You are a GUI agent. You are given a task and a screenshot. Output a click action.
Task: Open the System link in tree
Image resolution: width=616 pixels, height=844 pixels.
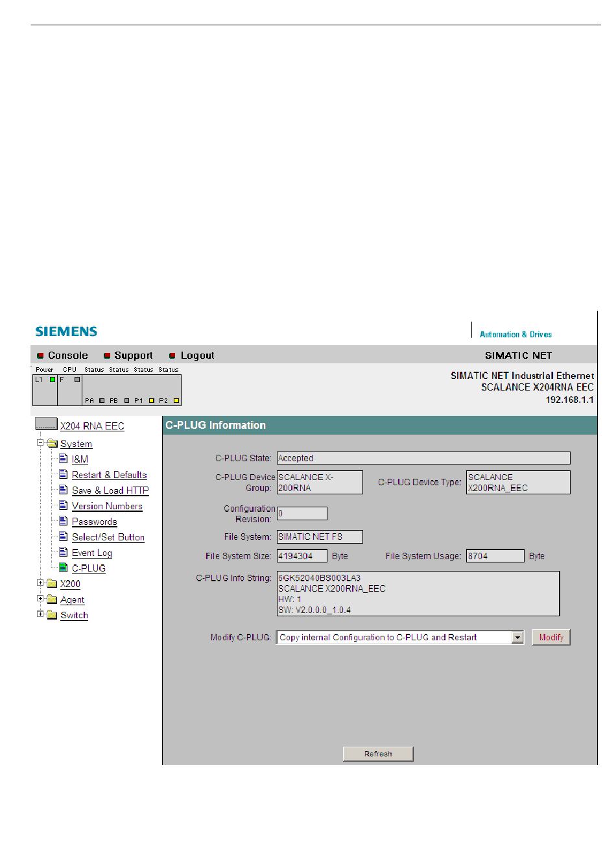point(76,444)
